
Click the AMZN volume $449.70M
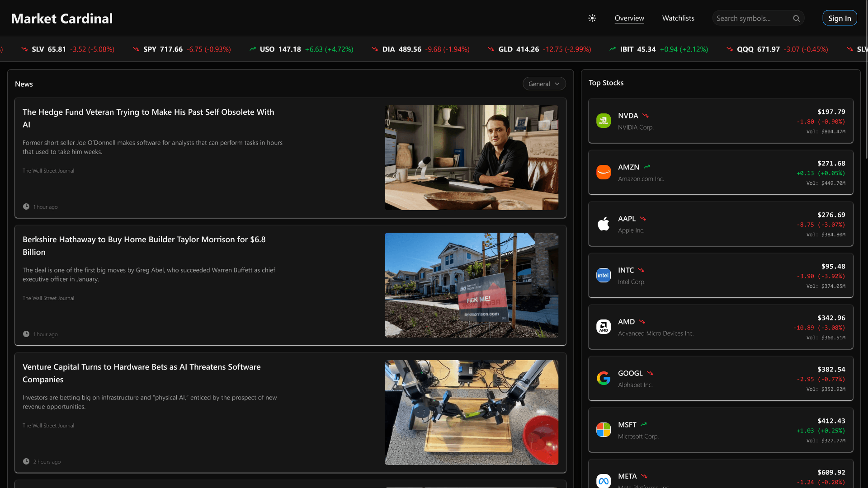coord(826,183)
